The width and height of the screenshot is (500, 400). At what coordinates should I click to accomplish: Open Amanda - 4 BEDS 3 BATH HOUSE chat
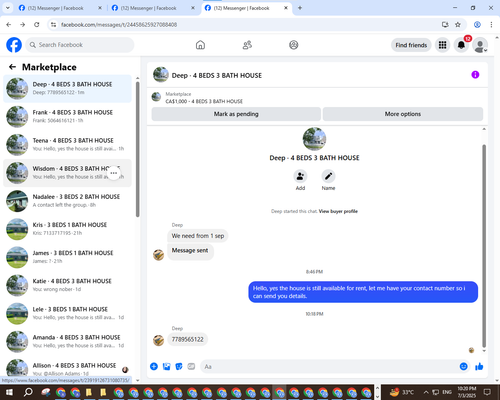(x=67, y=341)
